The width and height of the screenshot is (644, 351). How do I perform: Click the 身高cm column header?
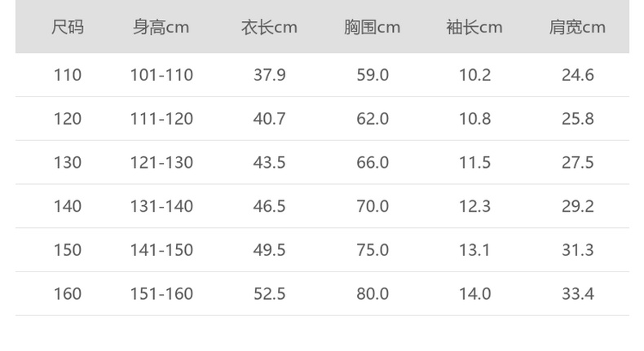tap(161, 28)
